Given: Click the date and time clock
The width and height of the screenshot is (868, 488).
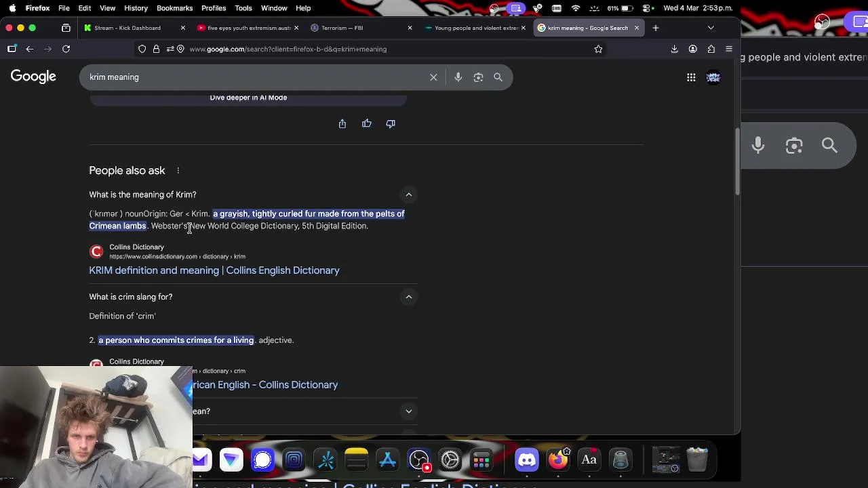Looking at the screenshot, I should [x=698, y=8].
